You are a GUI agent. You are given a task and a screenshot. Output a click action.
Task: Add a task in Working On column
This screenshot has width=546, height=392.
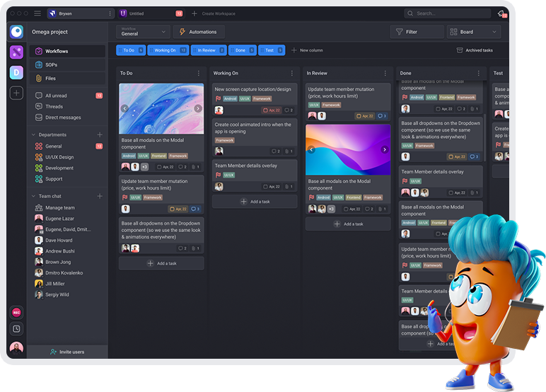point(255,202)
